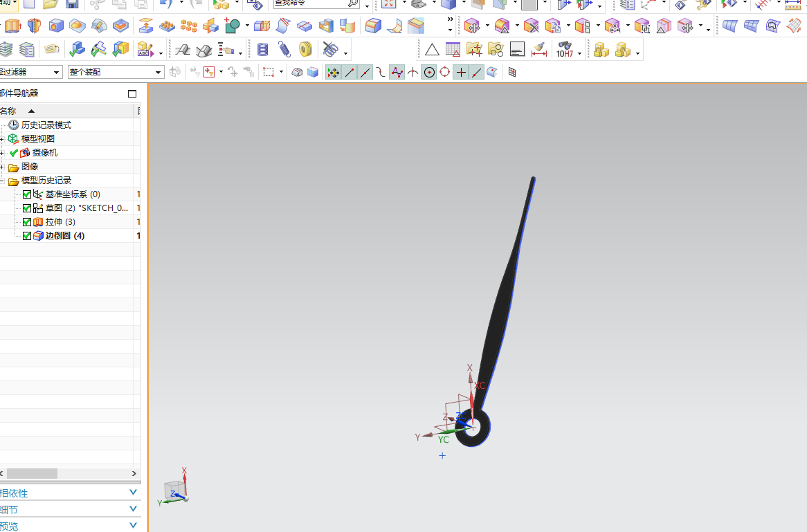Click the ABC text check icon
This screenshot has height=532, width=807.
click(x=145, y=50)
